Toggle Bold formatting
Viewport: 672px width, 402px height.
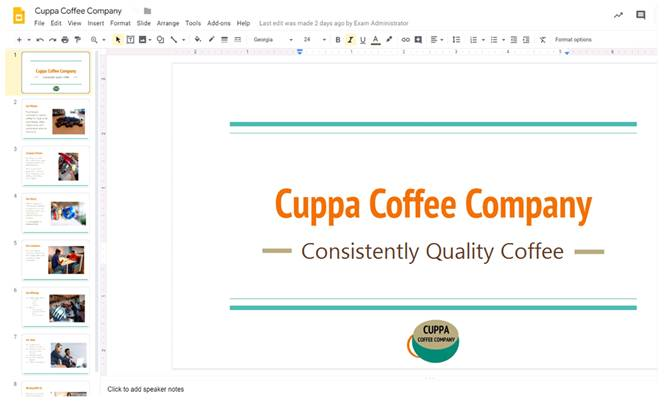[337, 40]
